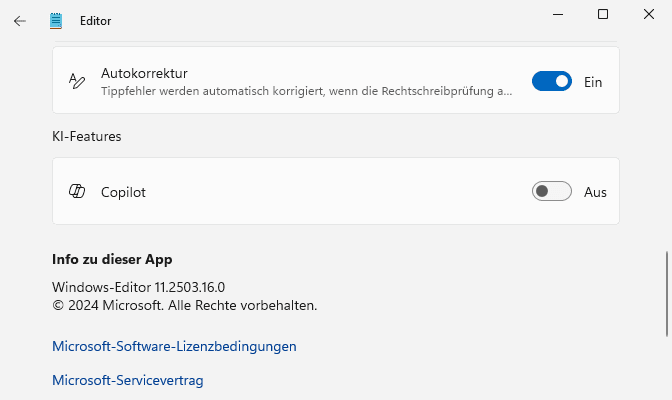Click the vertical scrollbar thumb
Viewport: 672px width, 400px height.
click(667, 294)
